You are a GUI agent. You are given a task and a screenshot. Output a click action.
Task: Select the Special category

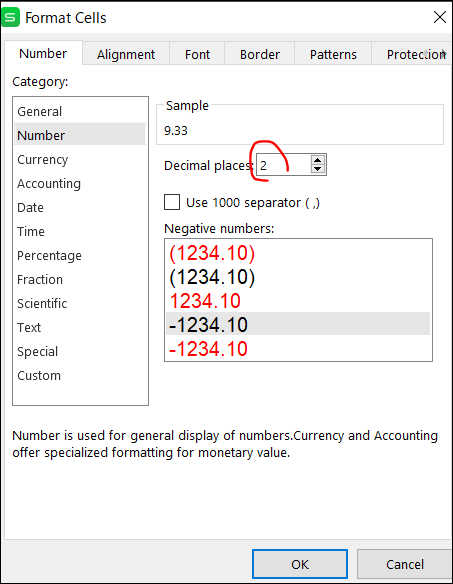pos(80,351)
